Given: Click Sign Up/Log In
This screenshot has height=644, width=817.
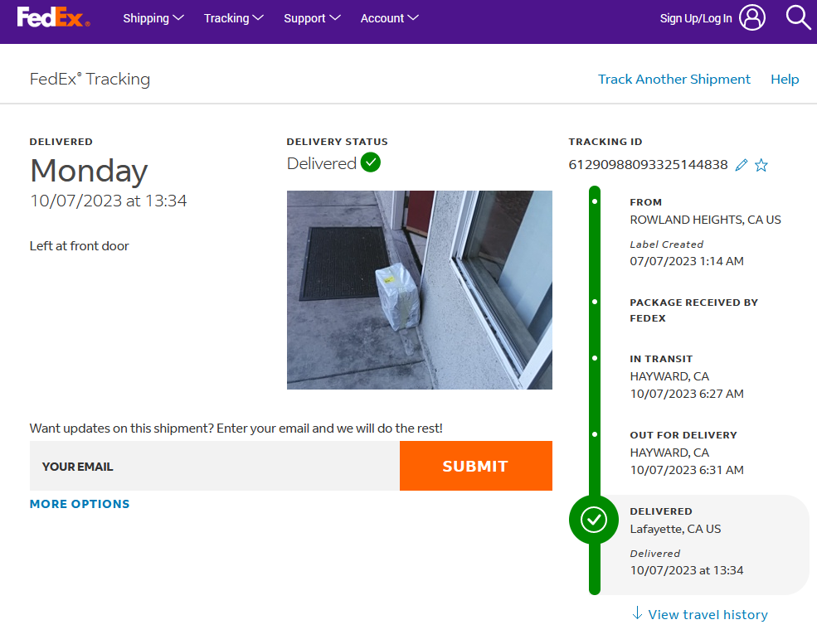Looking at the screenshot, I should click(695, 18).
